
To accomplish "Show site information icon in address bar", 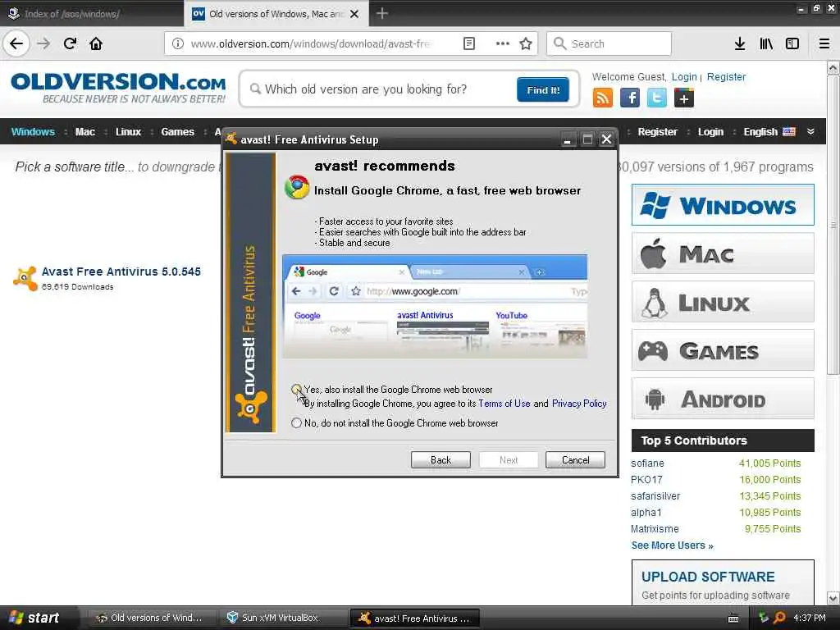I will tap(177, 43).
